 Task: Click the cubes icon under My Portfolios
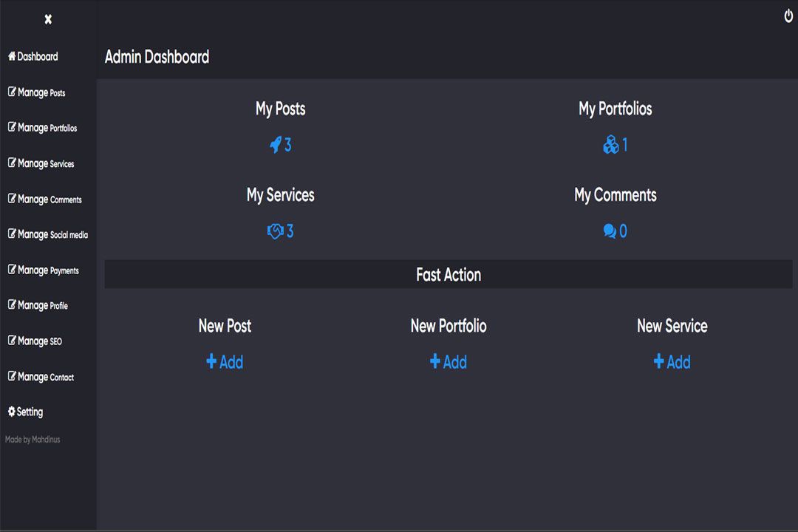(x=611, y=145)
